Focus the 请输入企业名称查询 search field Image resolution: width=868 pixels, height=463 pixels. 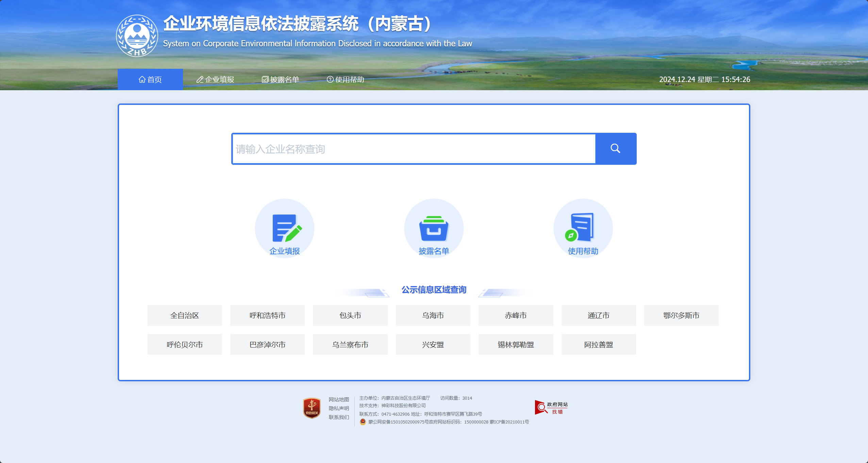[413, 149]
